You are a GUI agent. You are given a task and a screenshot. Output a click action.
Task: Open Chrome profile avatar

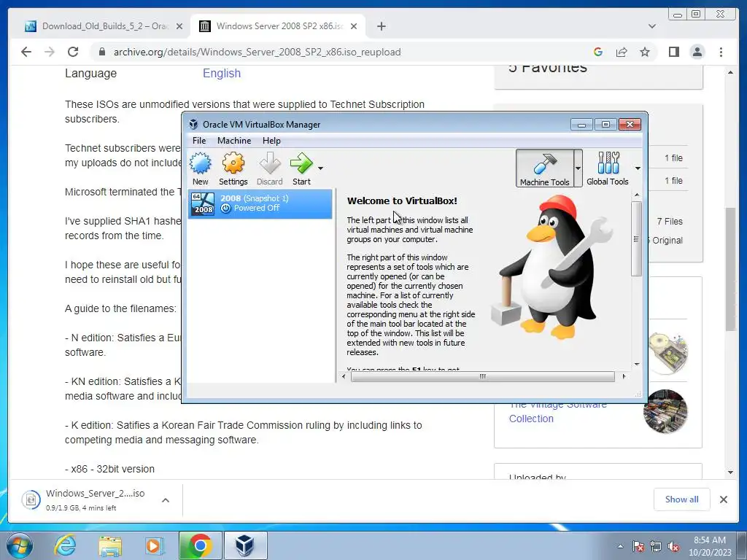[697, 52]
